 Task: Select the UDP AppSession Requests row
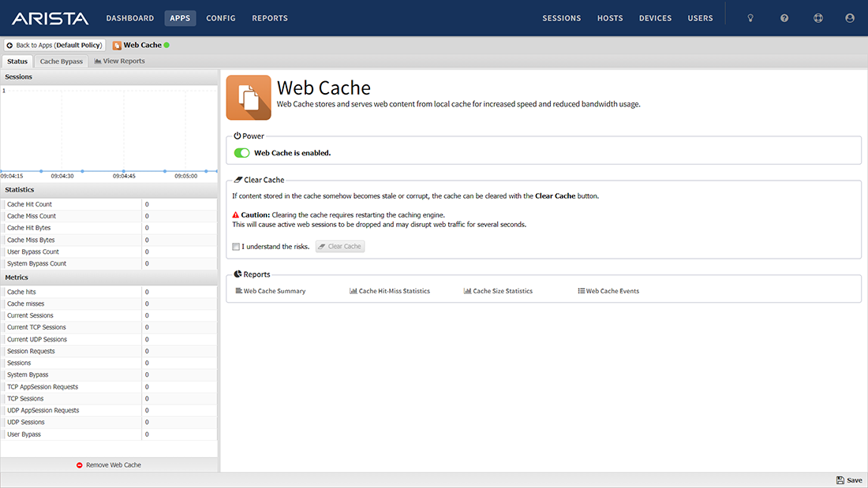109,411
